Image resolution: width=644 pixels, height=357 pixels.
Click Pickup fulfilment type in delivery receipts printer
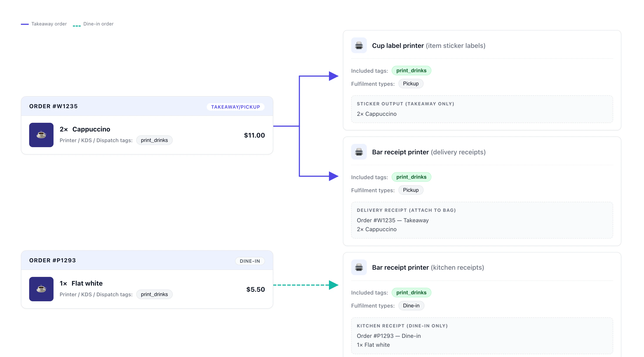click(x=411, y=190)
